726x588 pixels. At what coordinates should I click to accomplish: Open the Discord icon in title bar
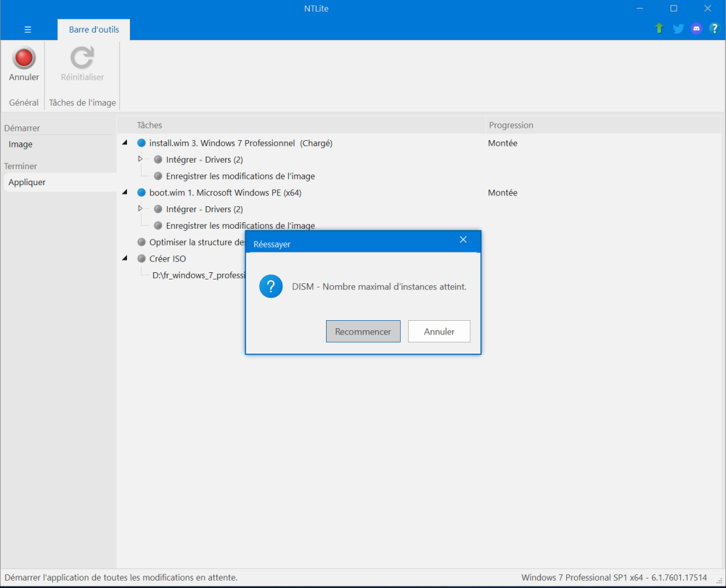click(696, 29)
